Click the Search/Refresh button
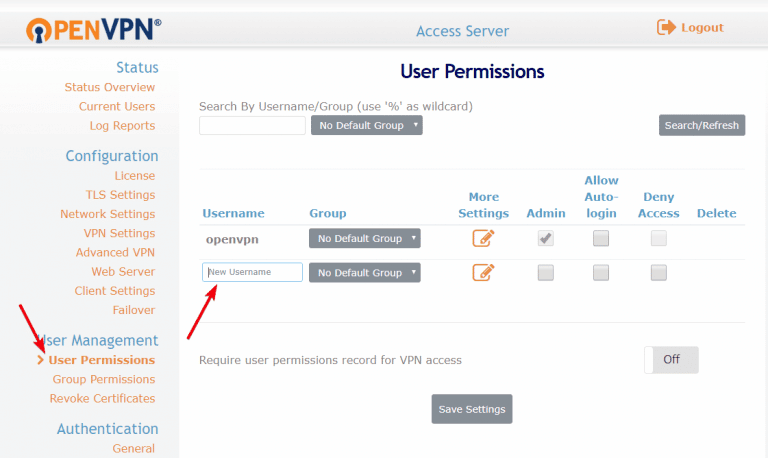The image size is (768, 458). click(x=702, y=125)
